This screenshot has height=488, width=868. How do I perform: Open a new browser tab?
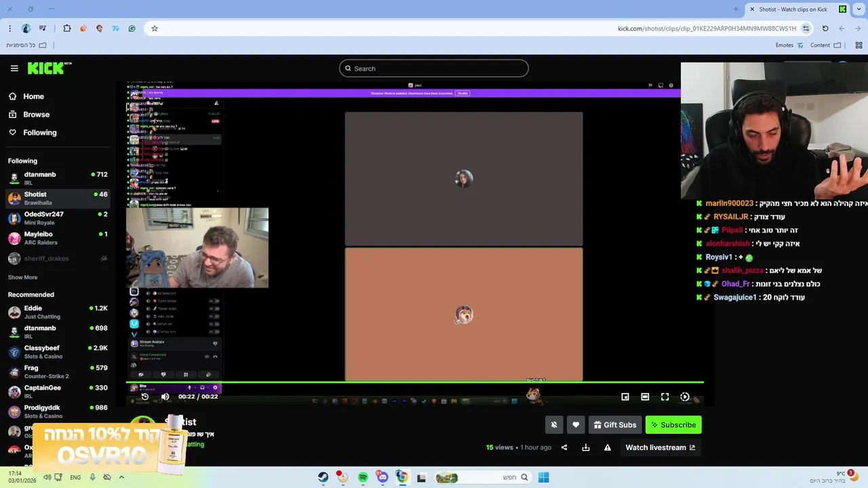[x=736, y=9]
